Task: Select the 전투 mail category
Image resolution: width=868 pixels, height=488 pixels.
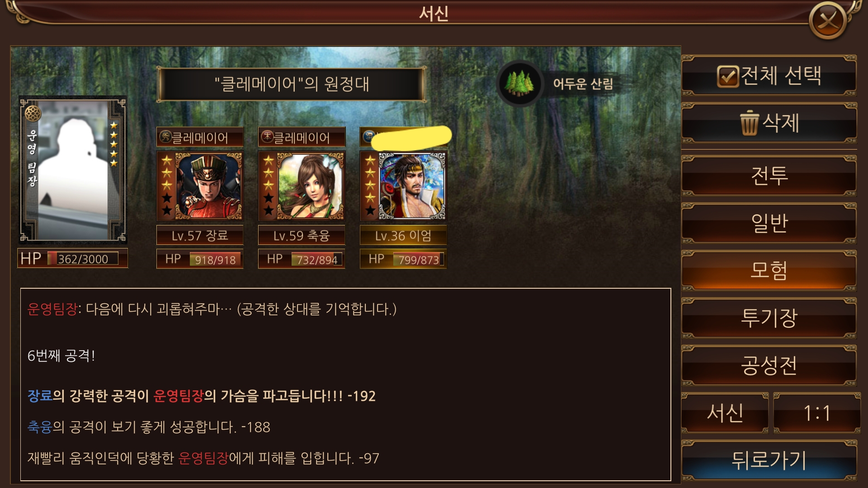Action: coord(769,176)
